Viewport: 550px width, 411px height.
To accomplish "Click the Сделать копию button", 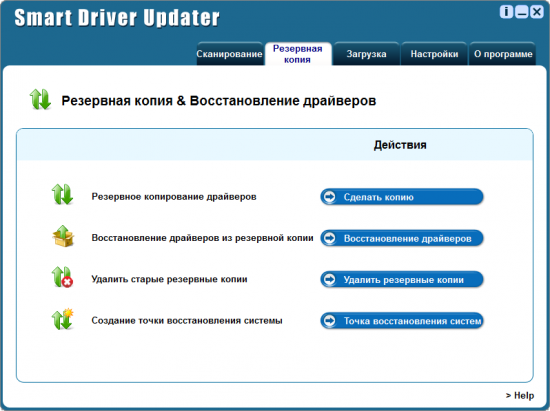I will tap(402, 197).
